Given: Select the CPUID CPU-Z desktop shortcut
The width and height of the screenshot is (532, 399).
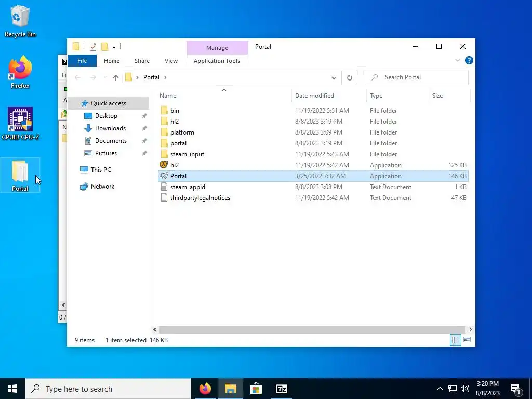Looking at the screenshot, I should click(x=20, y=124).
